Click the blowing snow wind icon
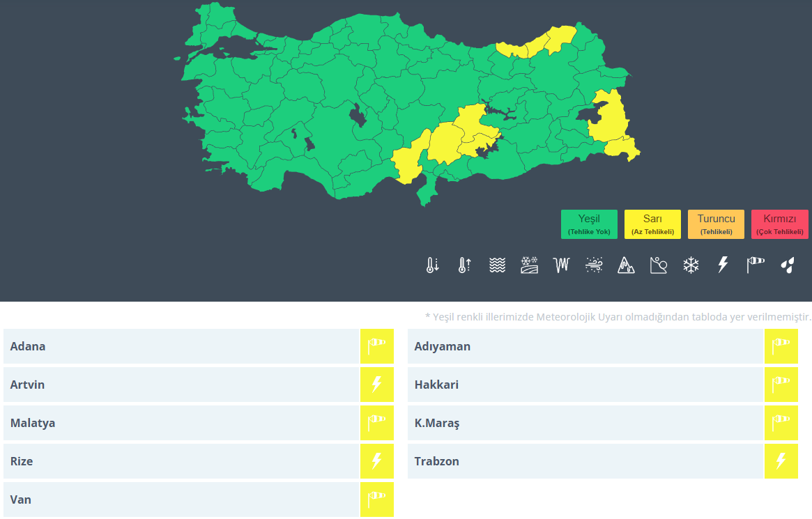This screenshot has height=519, width=812. pos(594,265)
